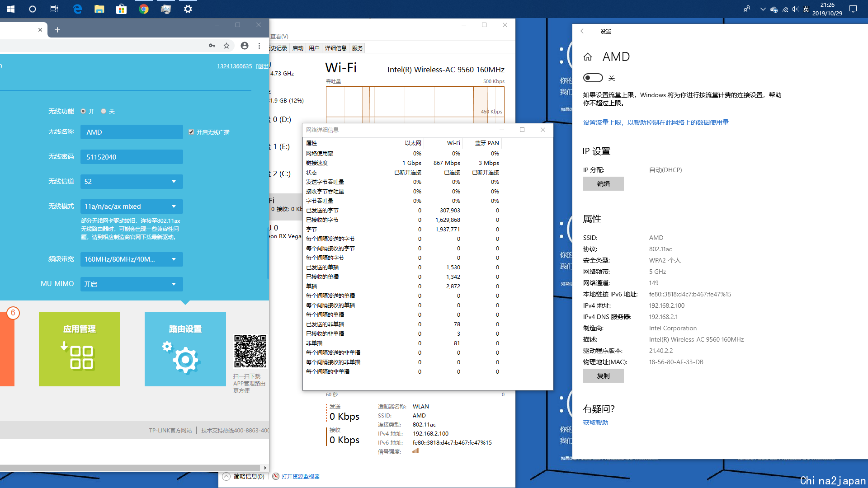Open the action center notifications icon
The height and width of the screenshot is (488, 868).
(x=853, y=9)
